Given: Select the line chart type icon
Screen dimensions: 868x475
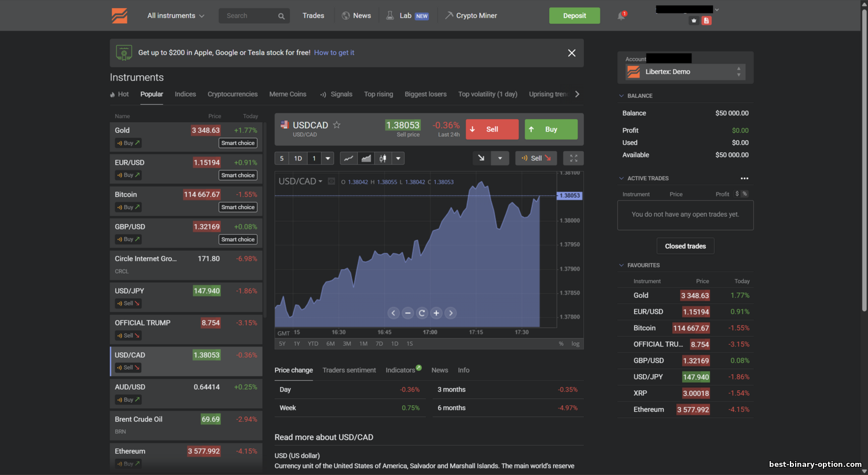Looking at the screenshot, I should click(348, 158).
